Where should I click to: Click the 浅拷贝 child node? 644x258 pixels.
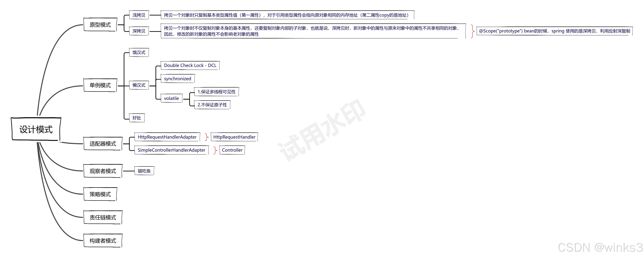point(139,15)
